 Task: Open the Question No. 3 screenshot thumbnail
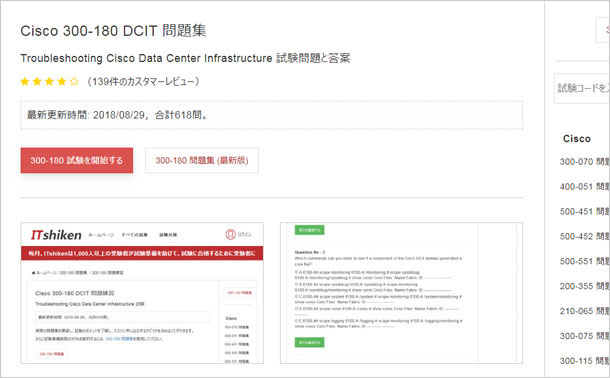tap(401, 293)
